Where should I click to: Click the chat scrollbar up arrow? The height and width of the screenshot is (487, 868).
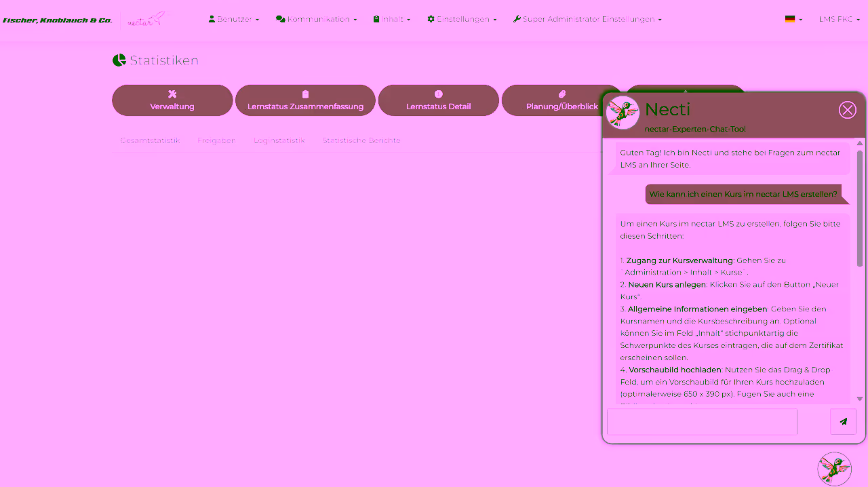coord(860,143)
